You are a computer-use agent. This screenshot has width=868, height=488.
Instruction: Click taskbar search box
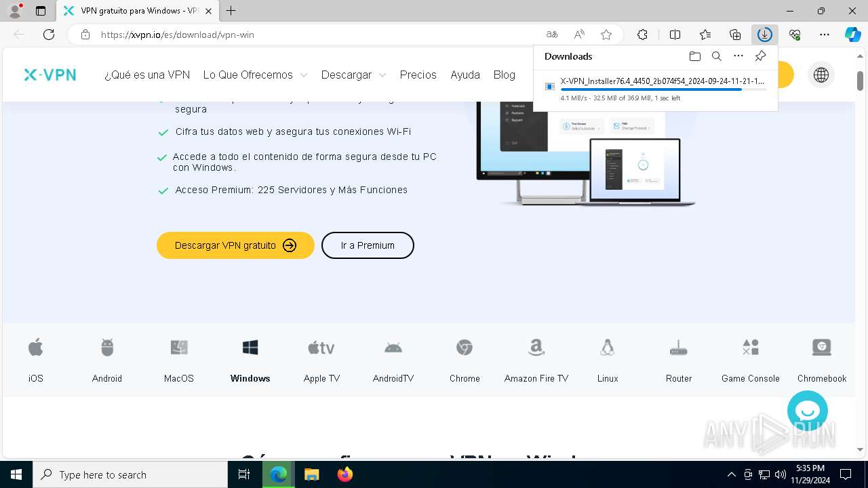tap(130, 474)
